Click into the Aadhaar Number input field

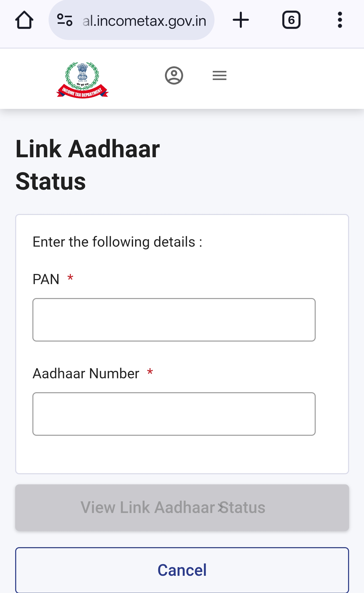click(174, 414)
